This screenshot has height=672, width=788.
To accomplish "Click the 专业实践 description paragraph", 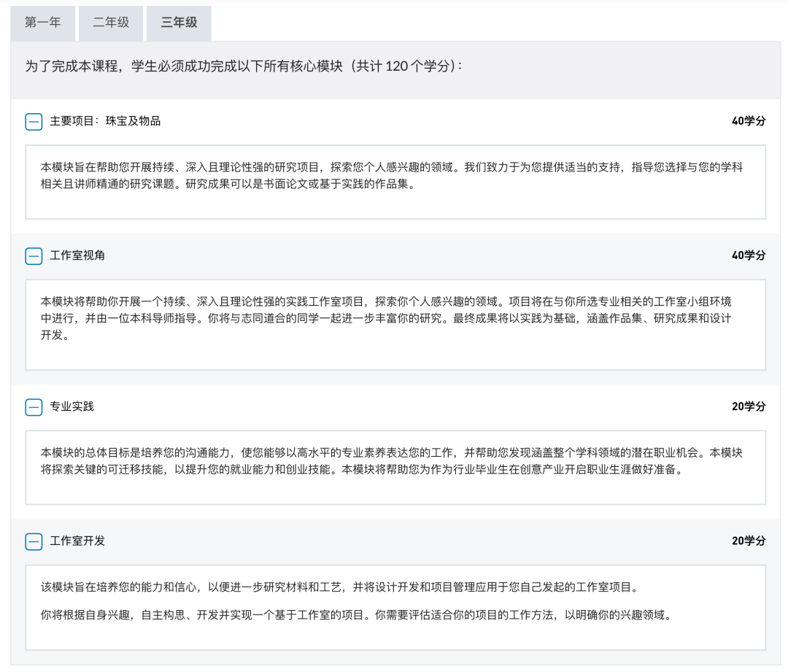I will coord(395,462).
